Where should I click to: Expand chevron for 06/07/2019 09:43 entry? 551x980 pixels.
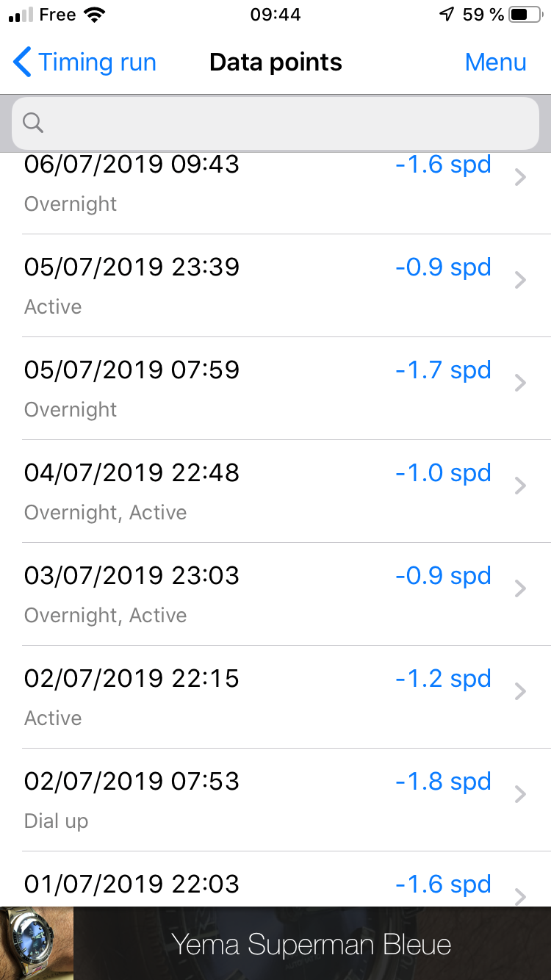tap(520, 177)
